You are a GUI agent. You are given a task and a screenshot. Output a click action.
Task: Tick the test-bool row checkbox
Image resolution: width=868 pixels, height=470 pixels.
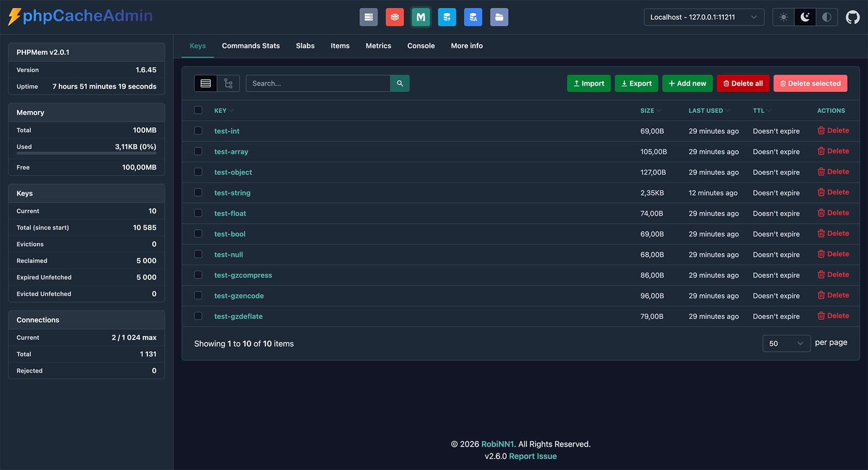[198, 234]
